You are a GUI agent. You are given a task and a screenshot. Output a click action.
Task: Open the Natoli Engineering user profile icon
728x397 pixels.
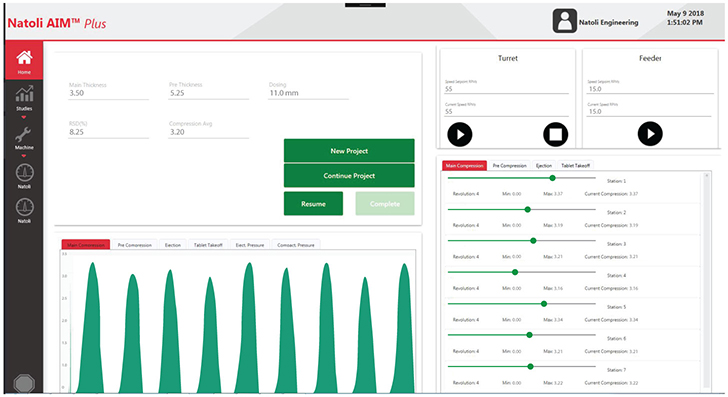(565, 21)
